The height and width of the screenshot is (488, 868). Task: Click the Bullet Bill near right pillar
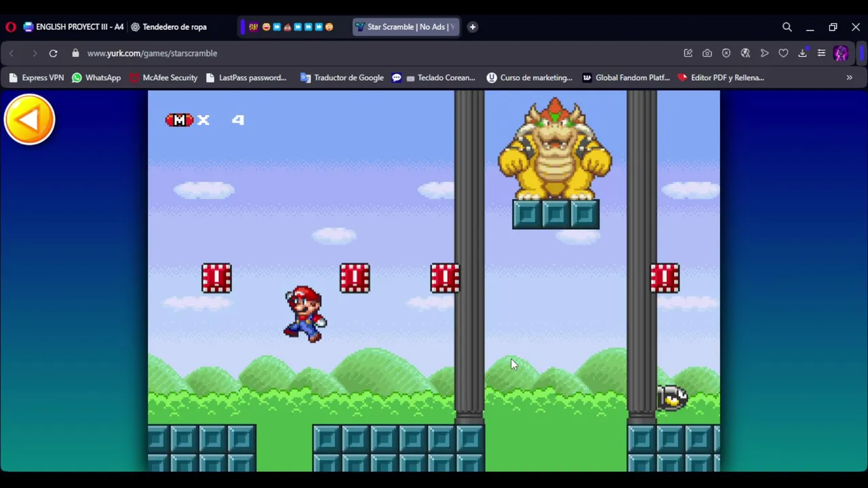coord(673,397)
